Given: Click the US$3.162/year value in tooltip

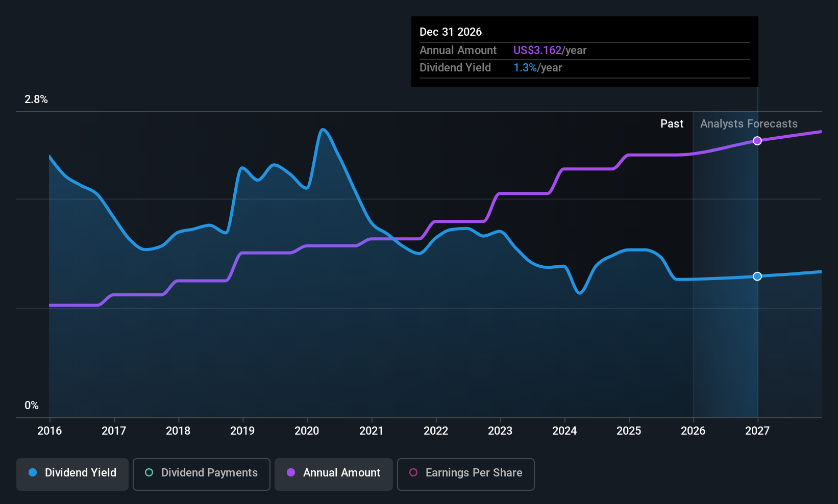Looking at the screenshot, I should click(550, 51).
